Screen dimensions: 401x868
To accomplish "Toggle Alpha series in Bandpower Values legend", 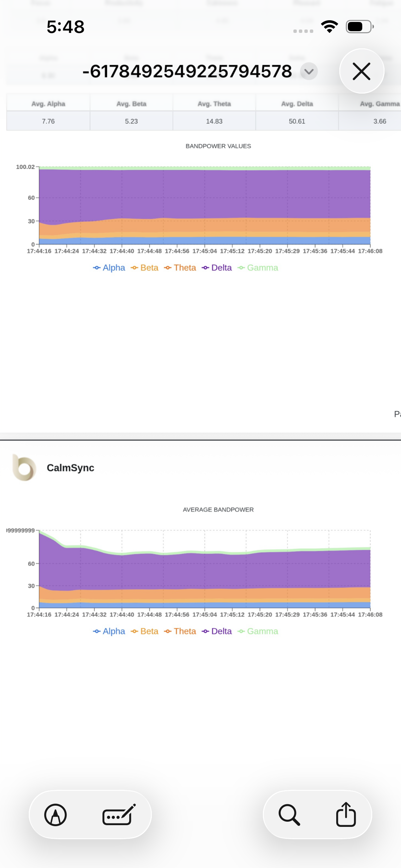I will pos(109,268).
